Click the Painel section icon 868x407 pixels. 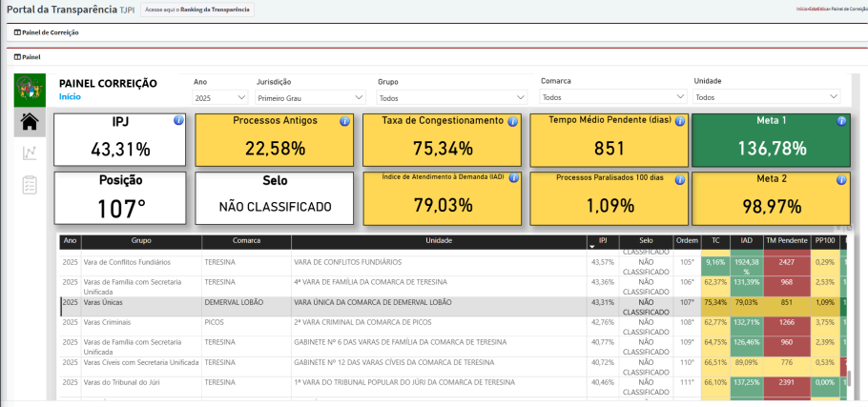click(17, 57)
